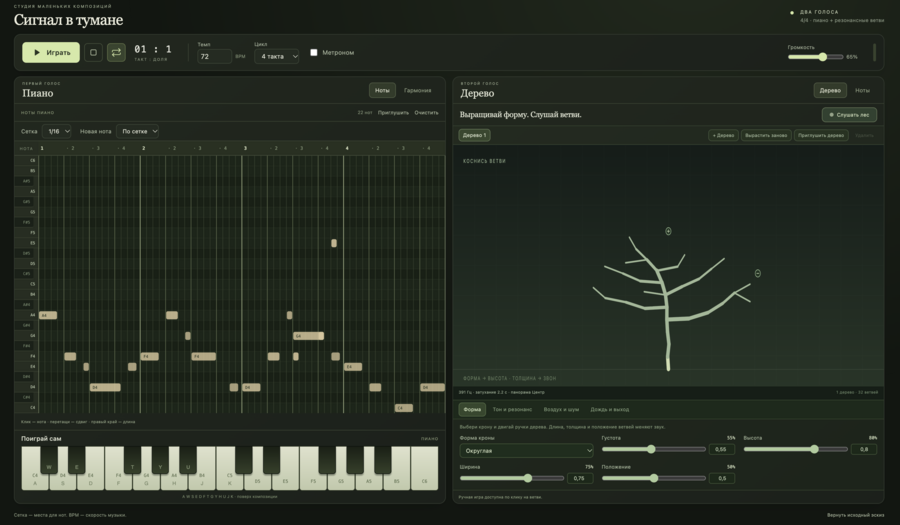Click Очистить to clear piano notes
900x525 pixels.
point(426,112)
